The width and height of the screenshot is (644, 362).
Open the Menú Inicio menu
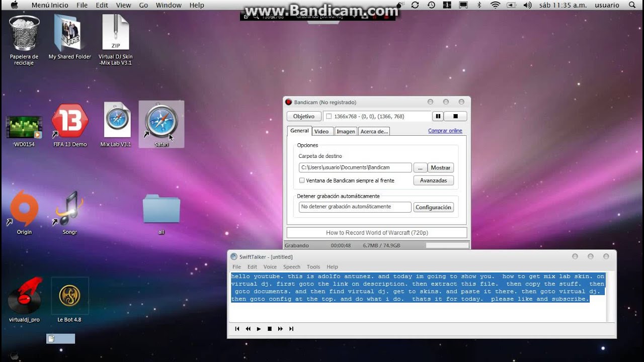(50, 5)
